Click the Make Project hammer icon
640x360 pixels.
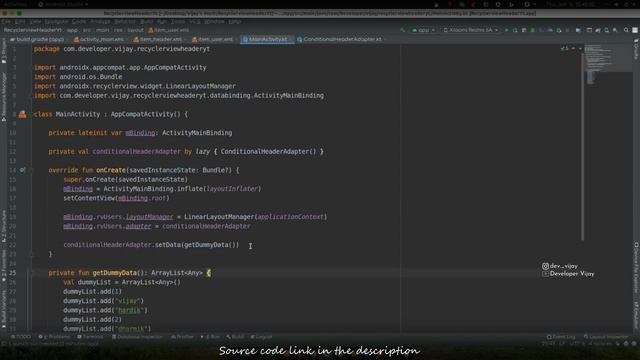click(x=402, y=30)
